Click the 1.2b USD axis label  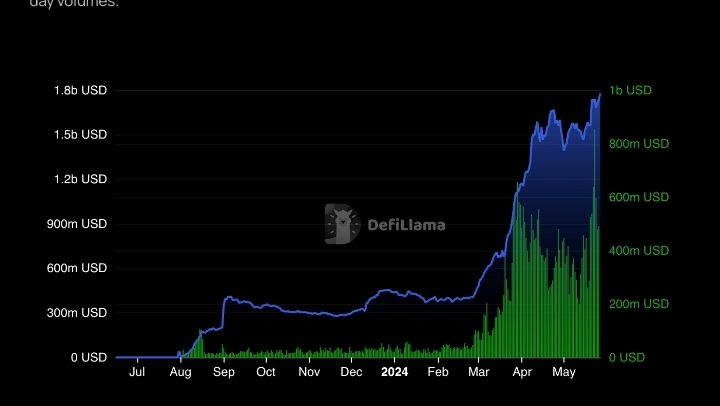click(80, 179)
